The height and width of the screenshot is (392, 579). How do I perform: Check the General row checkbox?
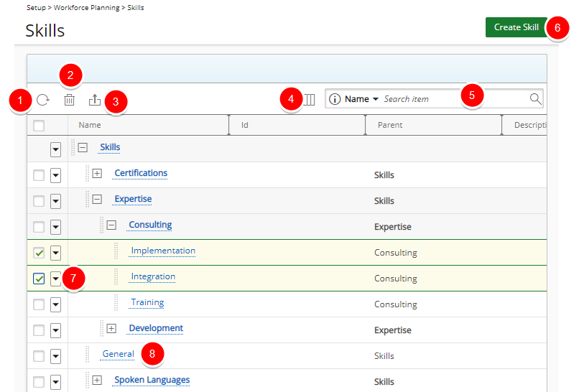(39, 356)
